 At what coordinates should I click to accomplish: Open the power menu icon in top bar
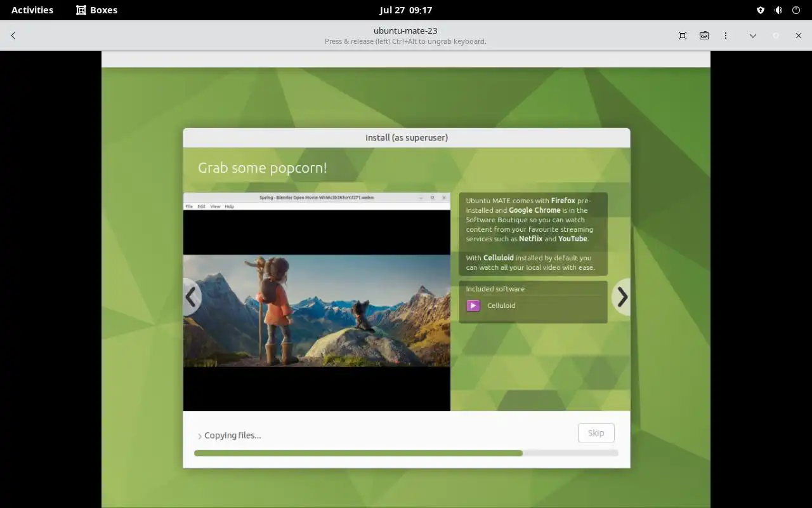(x=796, y=10)
